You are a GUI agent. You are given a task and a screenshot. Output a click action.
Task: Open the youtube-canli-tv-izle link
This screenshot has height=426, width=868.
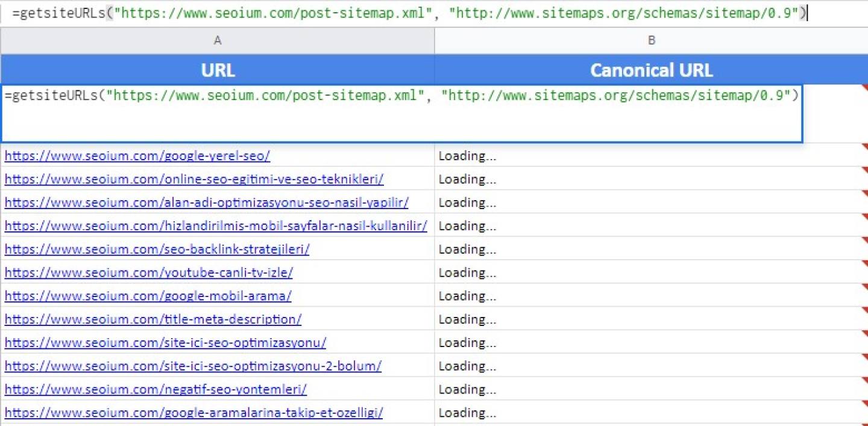149,272
